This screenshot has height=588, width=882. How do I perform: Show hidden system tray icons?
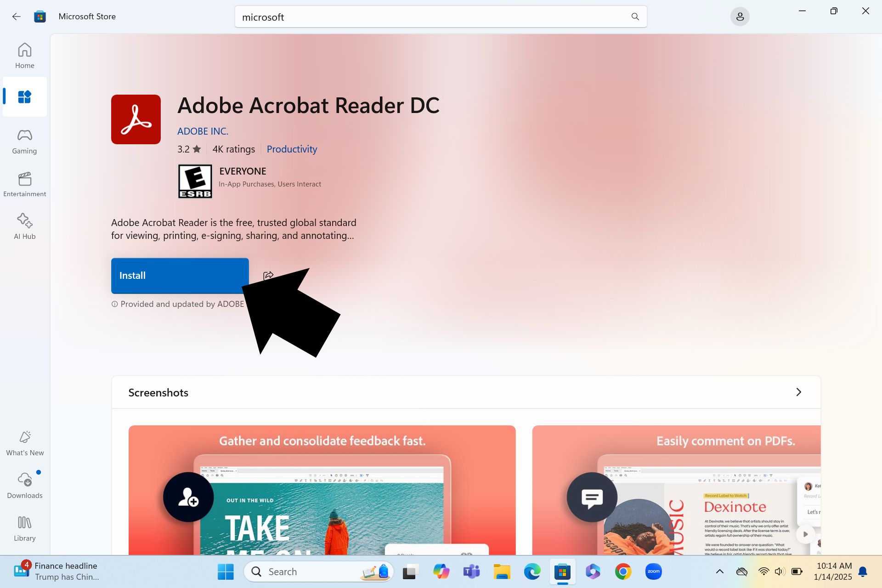coord(719,572)
